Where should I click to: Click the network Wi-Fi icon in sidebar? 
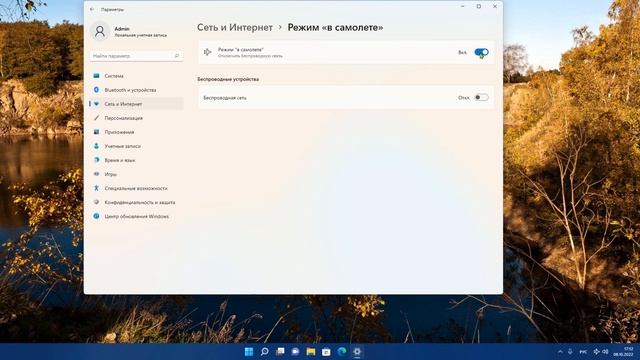coord(96,104)
